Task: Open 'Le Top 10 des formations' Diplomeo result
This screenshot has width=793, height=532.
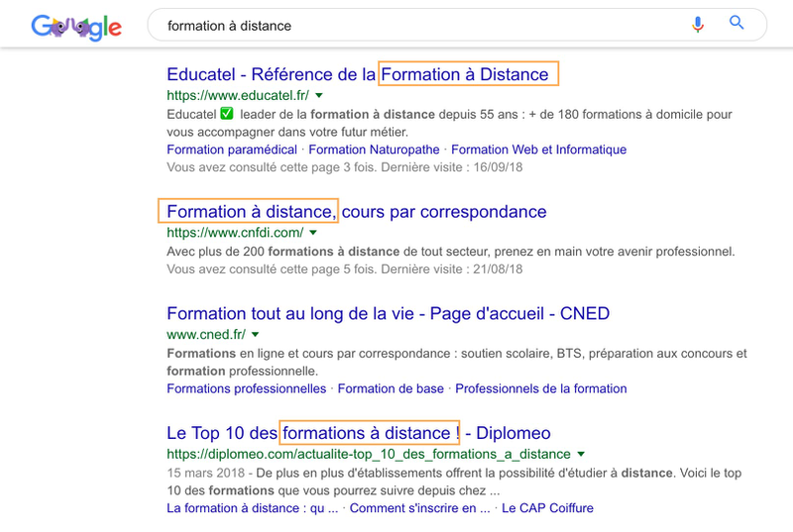Action: tap(358, 434)
